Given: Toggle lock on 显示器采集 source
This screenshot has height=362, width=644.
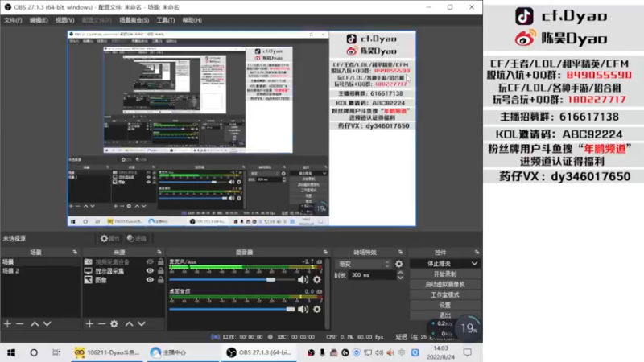Looking at the screenshot, I should tap(160, 271).
